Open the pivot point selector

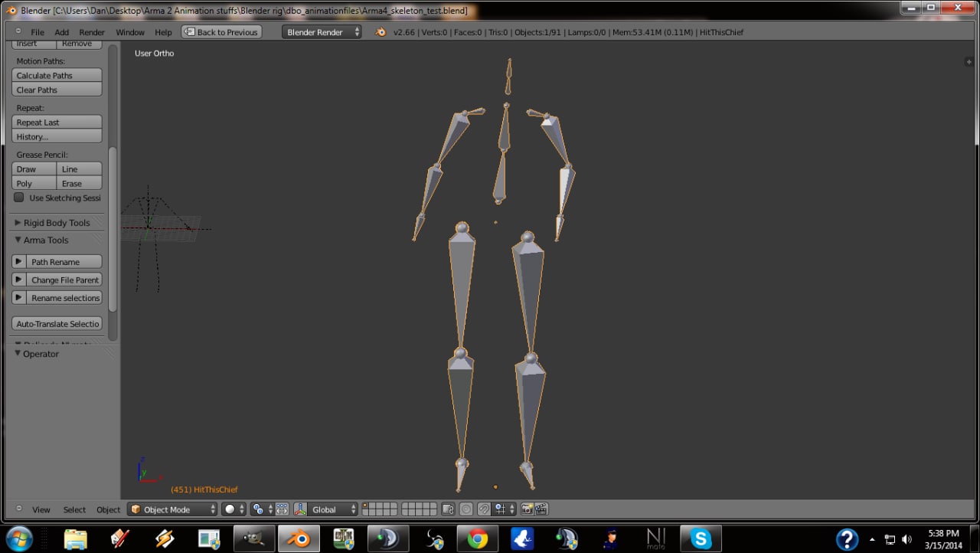tap(262, 509)
